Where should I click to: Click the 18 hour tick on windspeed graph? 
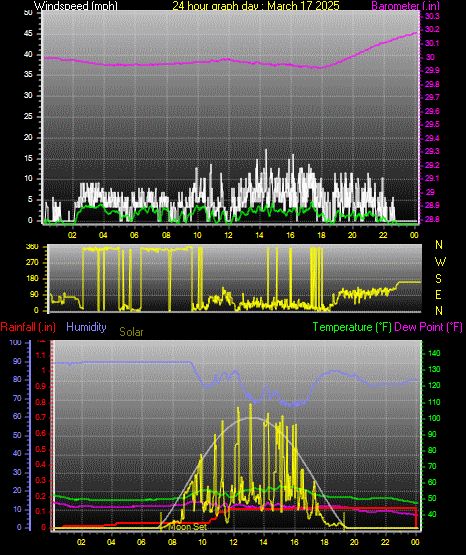click(321, 235)
